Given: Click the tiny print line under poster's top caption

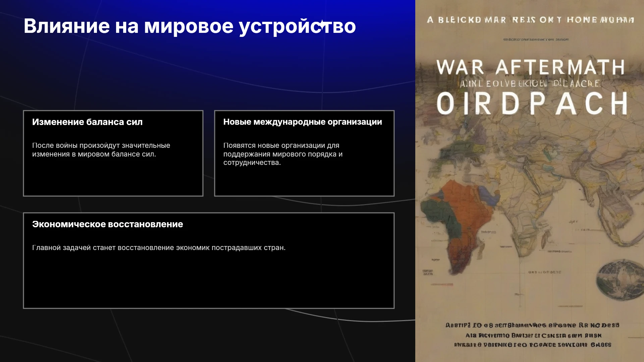Looking at the screenshot, I should click(x=536, y=40).
